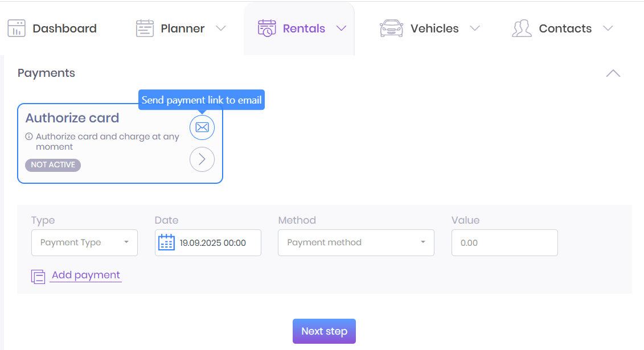
Task: Collapse the Payments section chevron
Action: coord(613,73)
